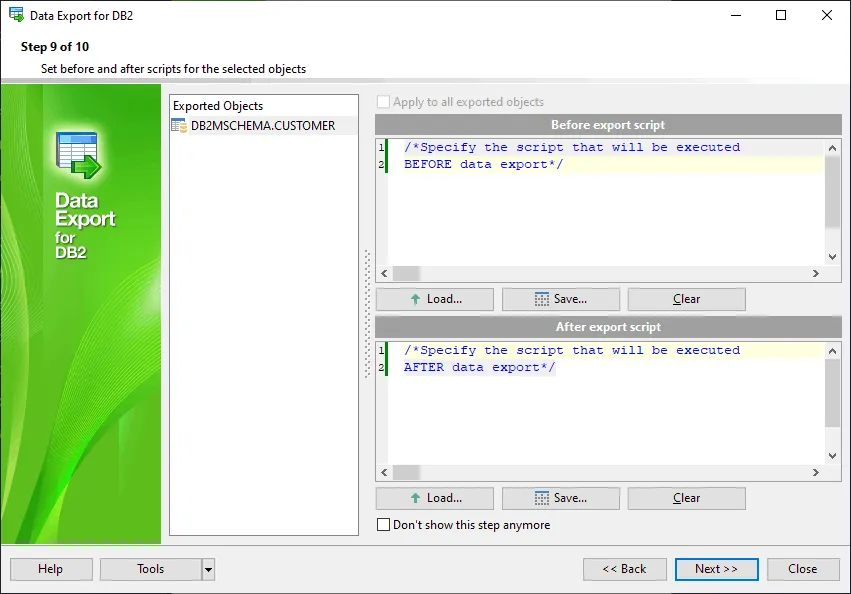Click the dotted splitter handle between panels

(x=367, y=314)
